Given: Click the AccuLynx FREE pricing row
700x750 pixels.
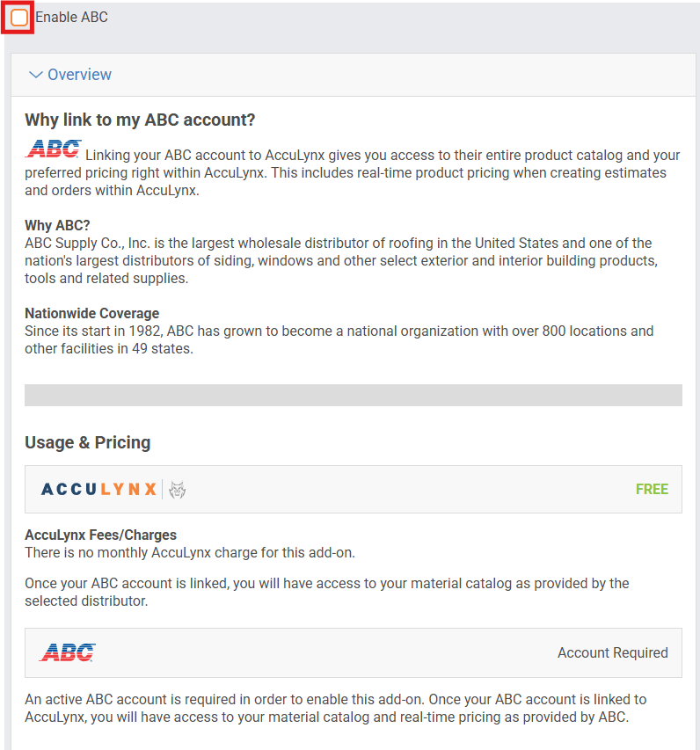Looking at the screenshot, I should (x=354, y=490).
